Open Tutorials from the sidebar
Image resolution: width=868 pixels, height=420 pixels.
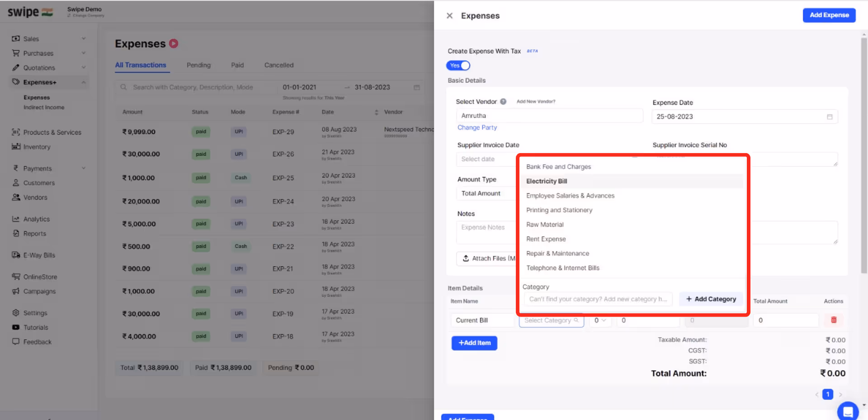click(x=30, y=327)
